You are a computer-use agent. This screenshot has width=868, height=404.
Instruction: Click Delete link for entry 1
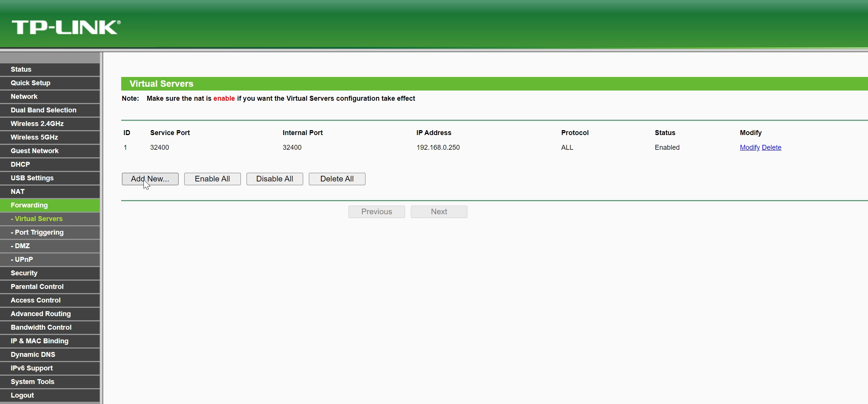[771, 147]
